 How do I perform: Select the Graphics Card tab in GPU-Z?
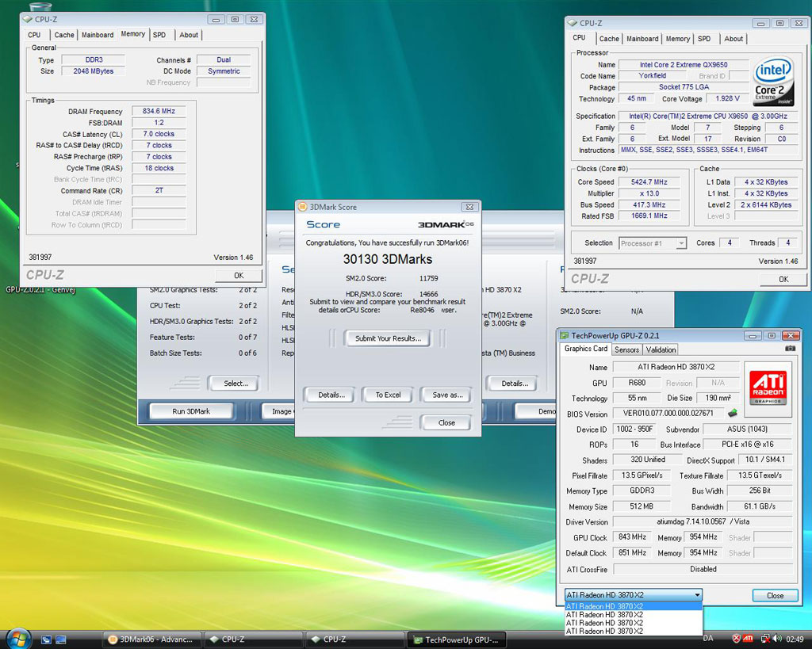click(586, 349)
